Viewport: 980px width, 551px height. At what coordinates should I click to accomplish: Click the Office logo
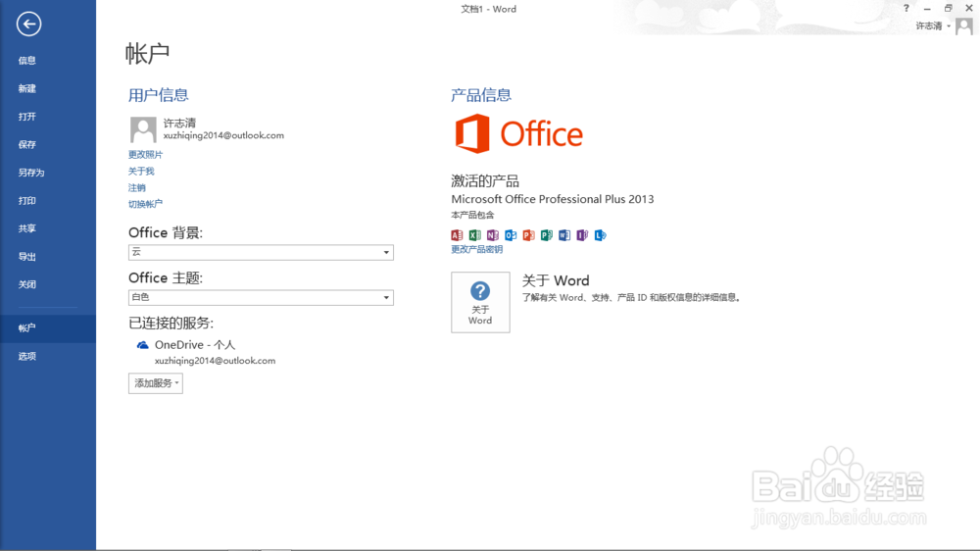point(518,134)
